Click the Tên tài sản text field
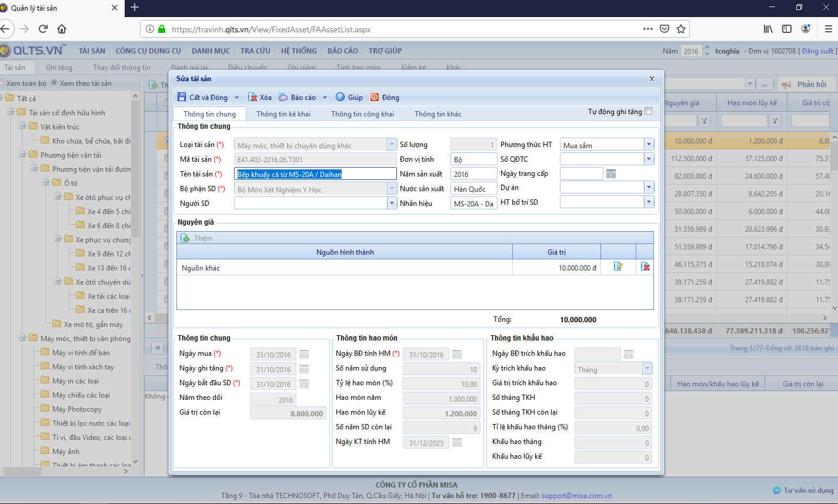 pos(315,174)
